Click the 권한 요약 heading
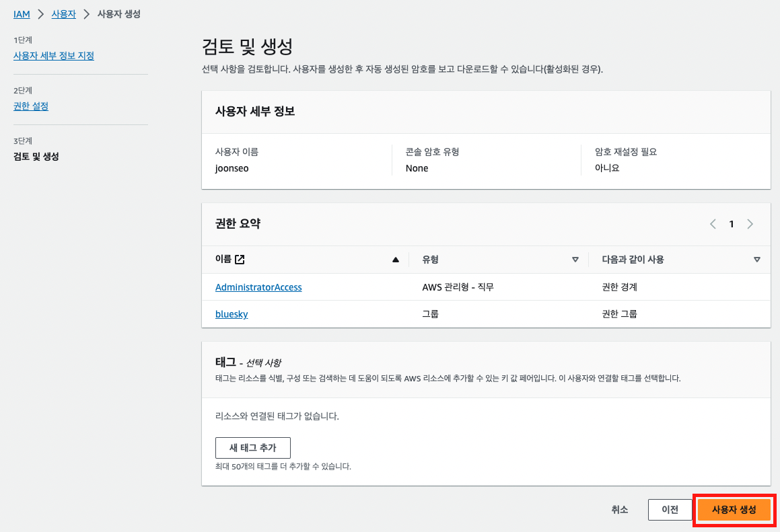The image size is (780, 532). point(238,224)
